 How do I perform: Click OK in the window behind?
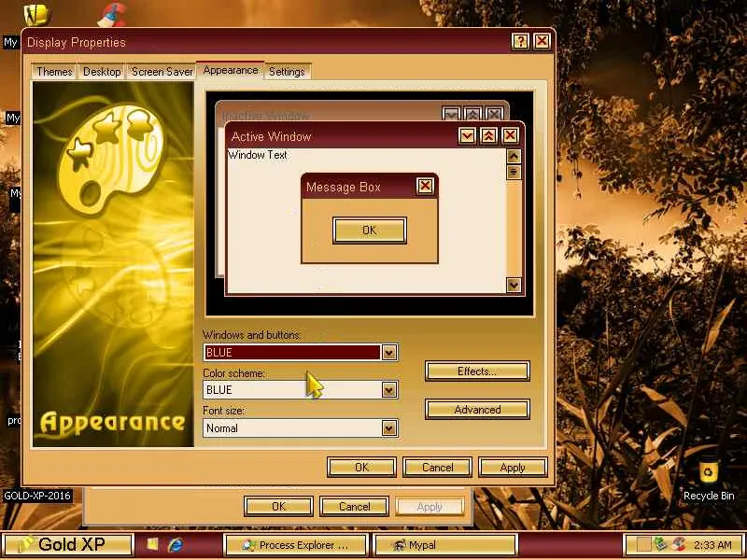tap(278, 506)
